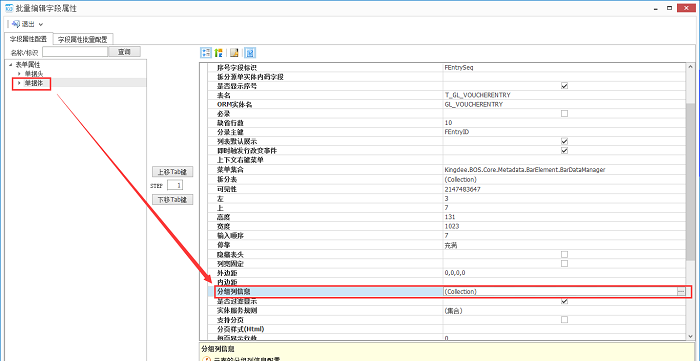The width and height of the screenshot is (700, 361).
Task: Click the alphabetical sort icon
Action: pos(218,53)
